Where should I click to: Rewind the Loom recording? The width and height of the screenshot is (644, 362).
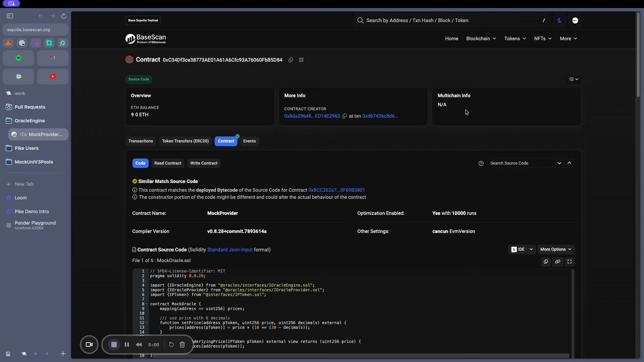(139, 344)
